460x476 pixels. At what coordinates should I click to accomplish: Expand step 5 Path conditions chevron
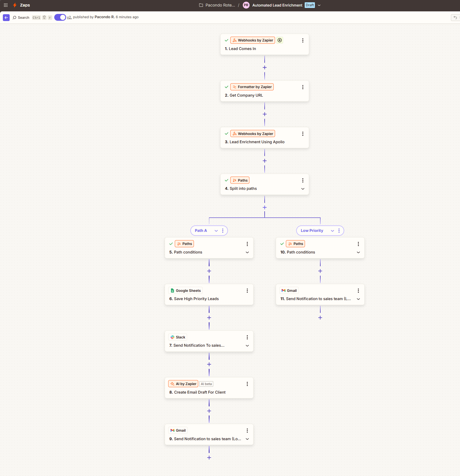coord(247,252)
